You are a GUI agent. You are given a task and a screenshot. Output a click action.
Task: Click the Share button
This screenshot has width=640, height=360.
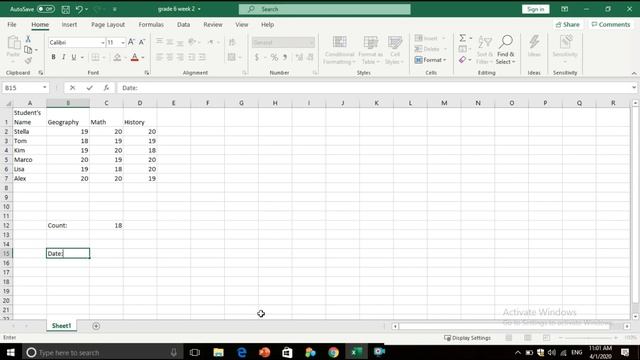coord(567,24)
